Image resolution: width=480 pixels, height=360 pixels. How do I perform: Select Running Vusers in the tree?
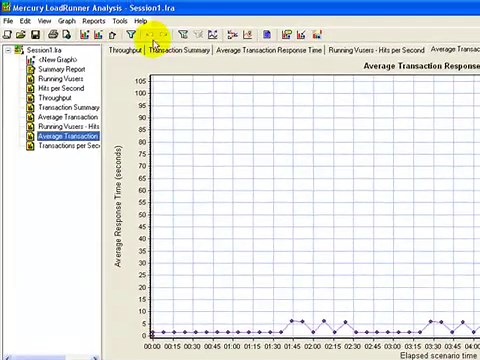(x=61, y=79)
